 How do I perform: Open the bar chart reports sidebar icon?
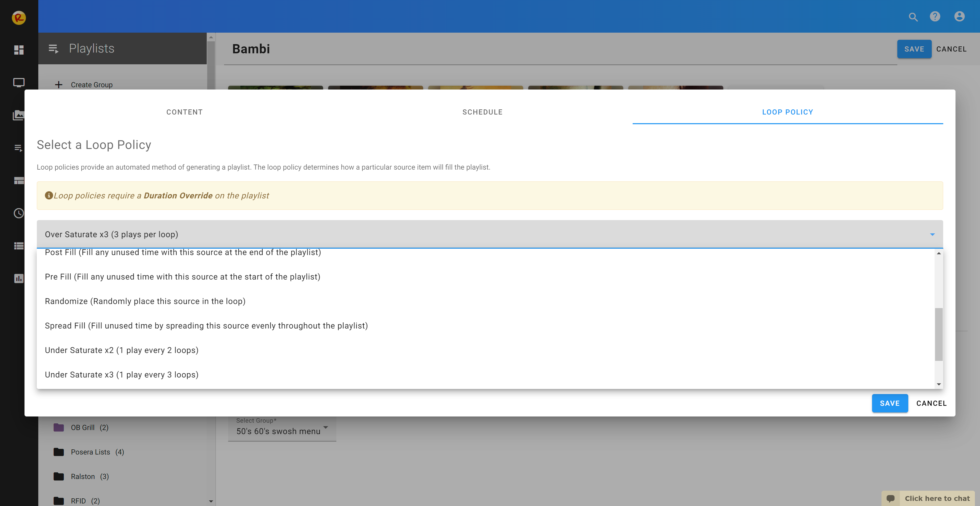click(x=19, y=279)
